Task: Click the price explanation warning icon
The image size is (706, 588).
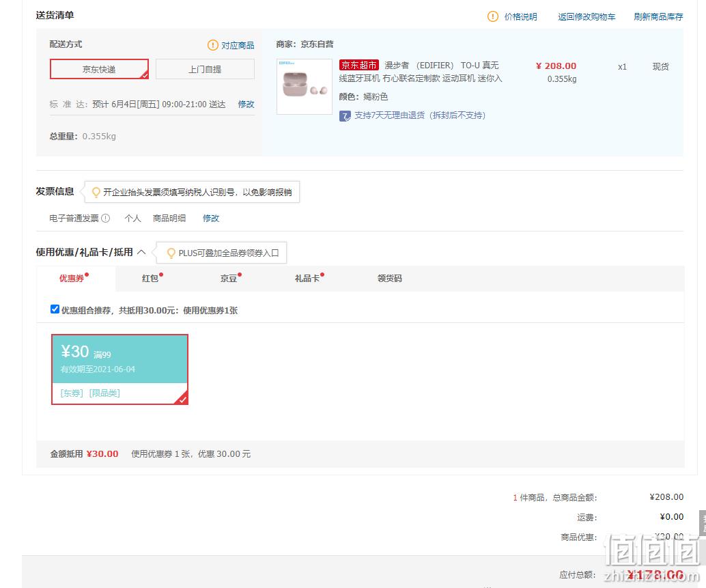Action: click(492, 16)
